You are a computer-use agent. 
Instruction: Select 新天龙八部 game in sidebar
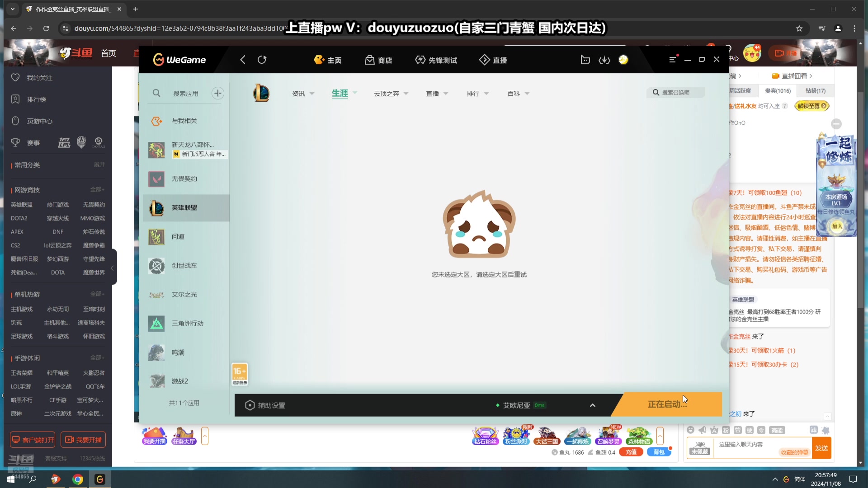click(x=186, y=150)
